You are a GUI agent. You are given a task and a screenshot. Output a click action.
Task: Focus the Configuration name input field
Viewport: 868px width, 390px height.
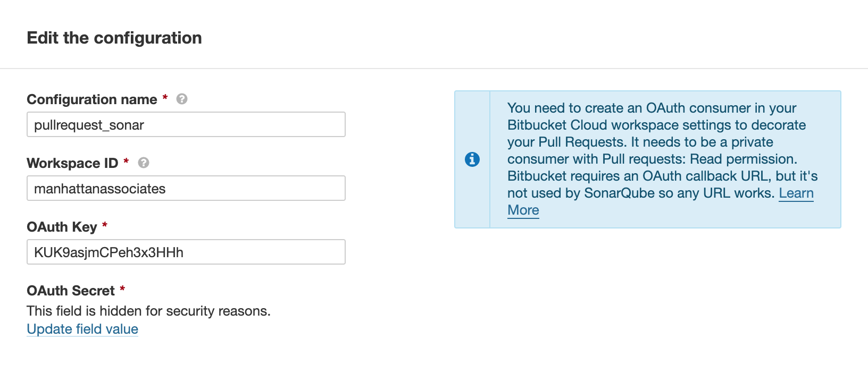tap(186, 125)
